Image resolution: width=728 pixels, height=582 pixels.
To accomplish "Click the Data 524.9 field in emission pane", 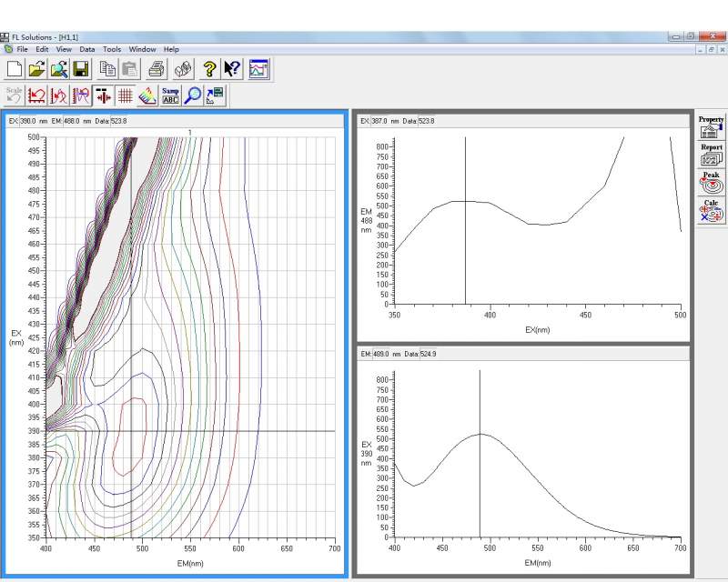I will coord(428,354).
